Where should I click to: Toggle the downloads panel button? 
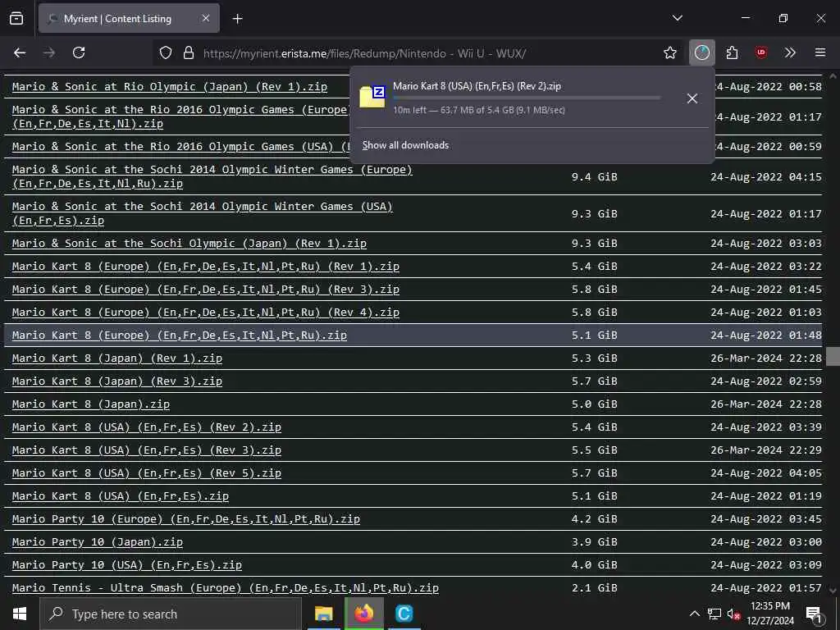click(702, 52)
